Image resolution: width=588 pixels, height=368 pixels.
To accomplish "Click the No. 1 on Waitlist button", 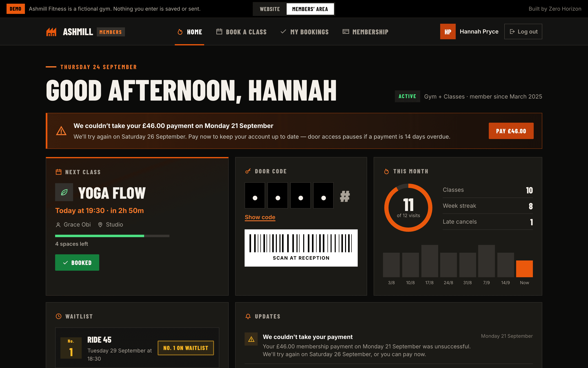I will click(x=186, y=348).
